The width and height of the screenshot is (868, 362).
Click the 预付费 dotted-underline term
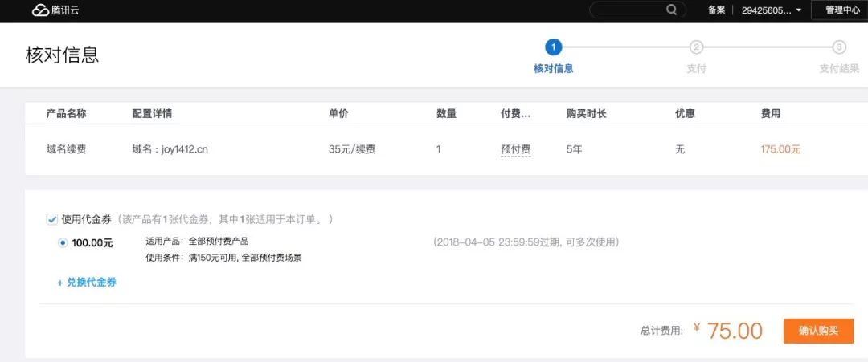[515, 149]
